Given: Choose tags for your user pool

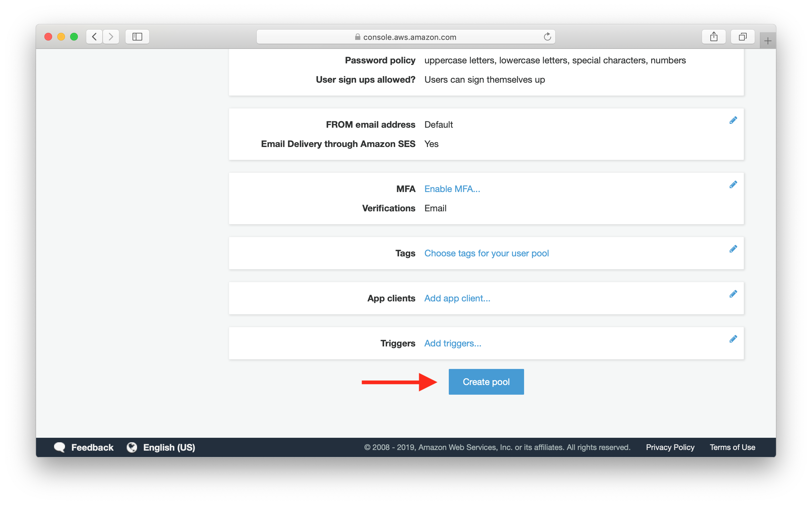Looking at the screenshot, I should click(486, 252).
